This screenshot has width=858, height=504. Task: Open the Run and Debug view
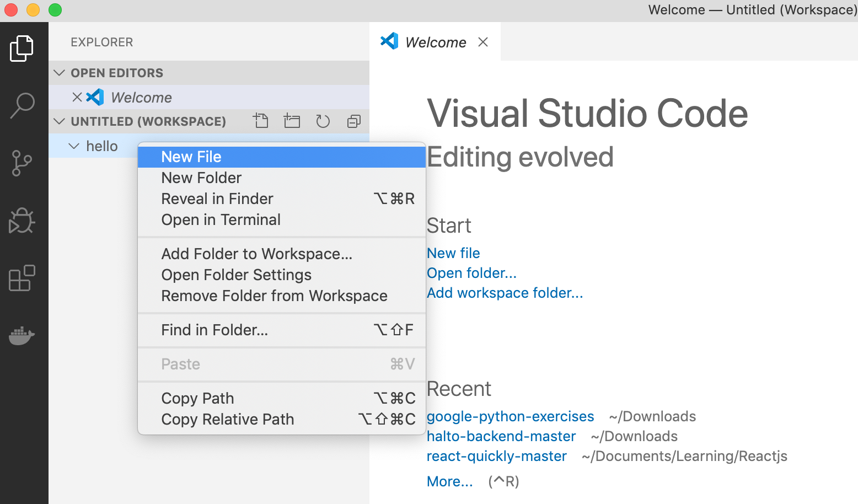pos(23,221)
